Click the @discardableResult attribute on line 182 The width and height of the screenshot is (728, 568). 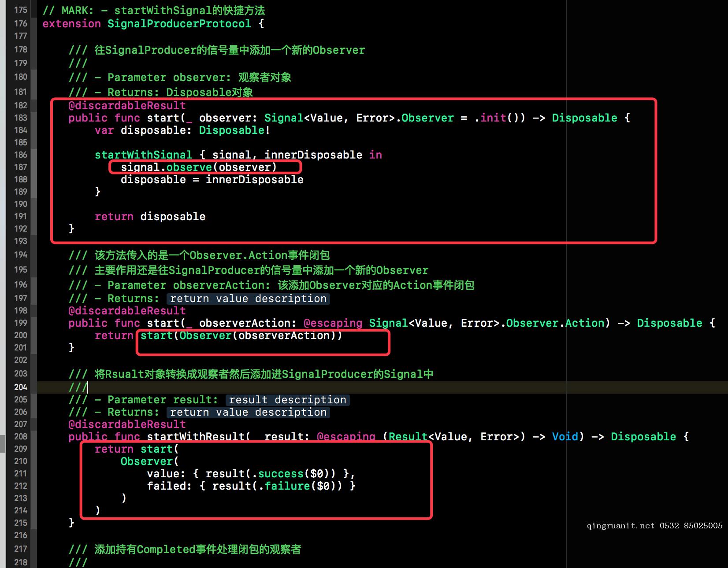(127, 106)
